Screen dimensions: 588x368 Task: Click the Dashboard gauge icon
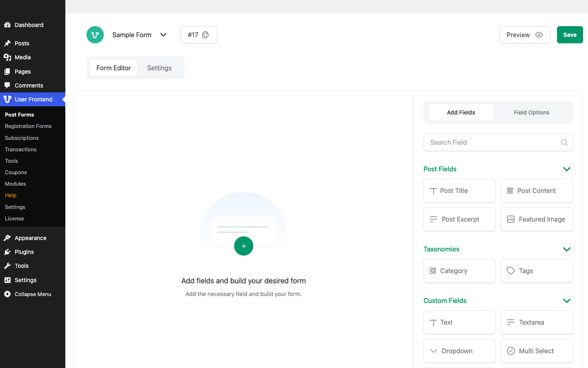coord(7,25)
